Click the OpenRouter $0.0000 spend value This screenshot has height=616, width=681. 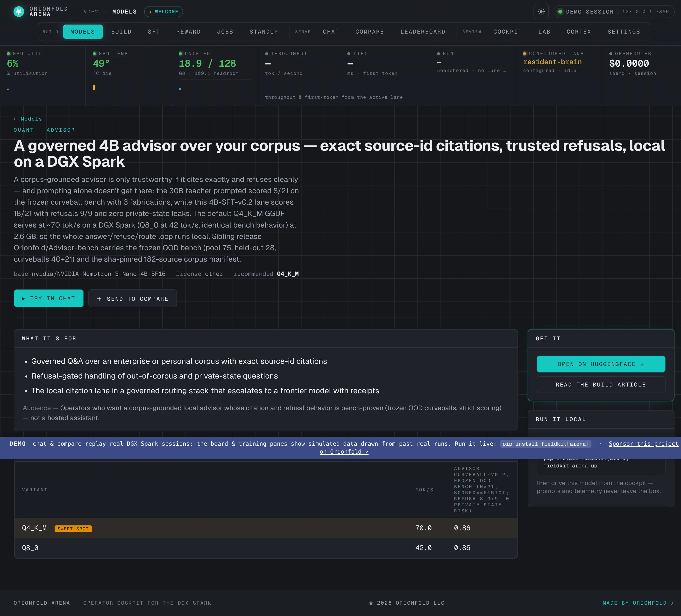pyautogui.click(x=629, y=64)
